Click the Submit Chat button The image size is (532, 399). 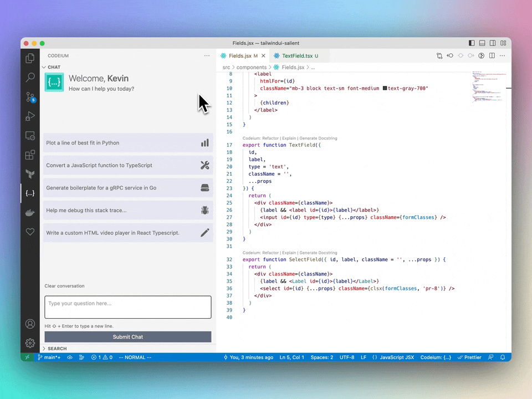pos(127,337)
